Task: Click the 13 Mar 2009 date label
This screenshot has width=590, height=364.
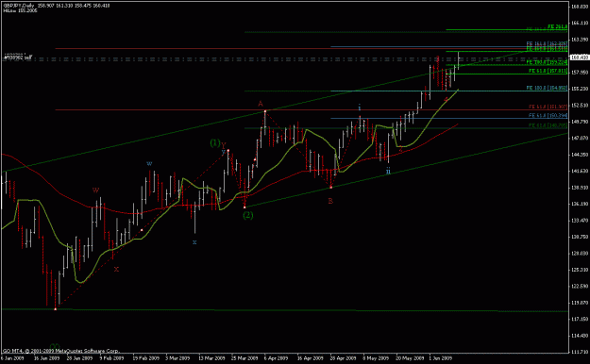Action: [x=211, y=358]
